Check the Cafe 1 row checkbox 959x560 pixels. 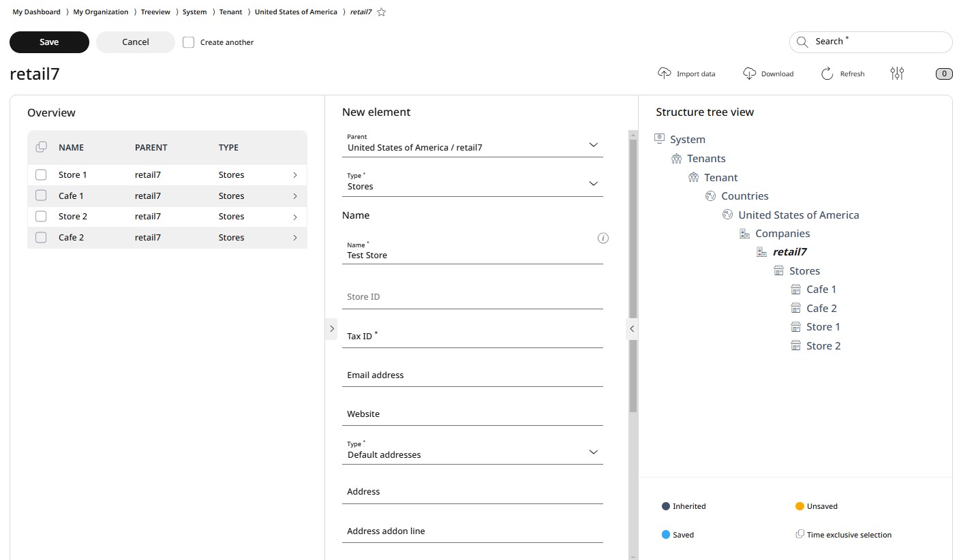click(41, 196)
